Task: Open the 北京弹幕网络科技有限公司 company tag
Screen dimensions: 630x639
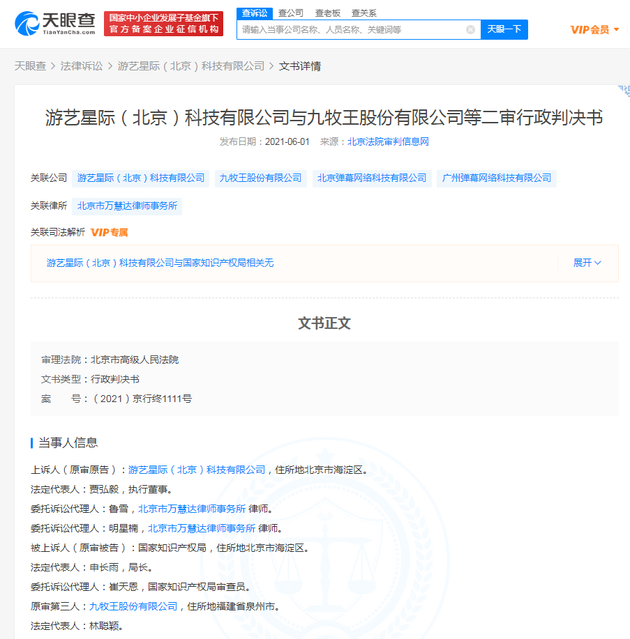Action: (x=371, y=178)
